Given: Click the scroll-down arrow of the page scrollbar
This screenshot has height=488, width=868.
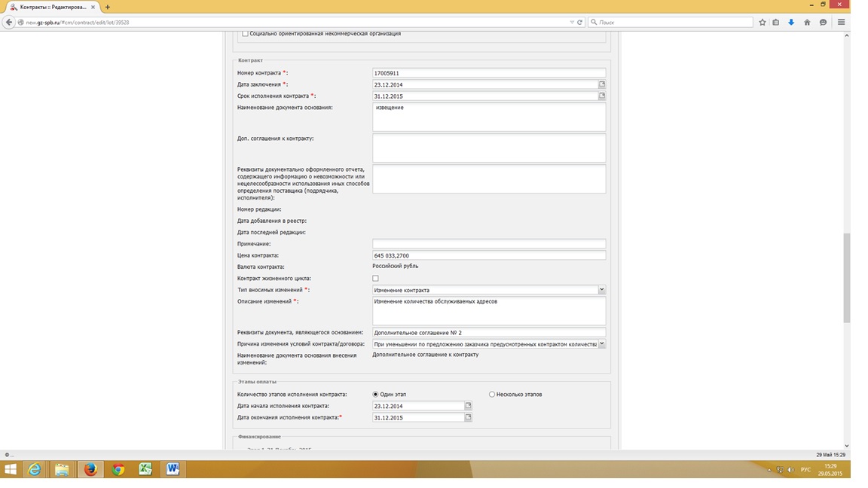Looking at the screenshot, I should [846, 445].
